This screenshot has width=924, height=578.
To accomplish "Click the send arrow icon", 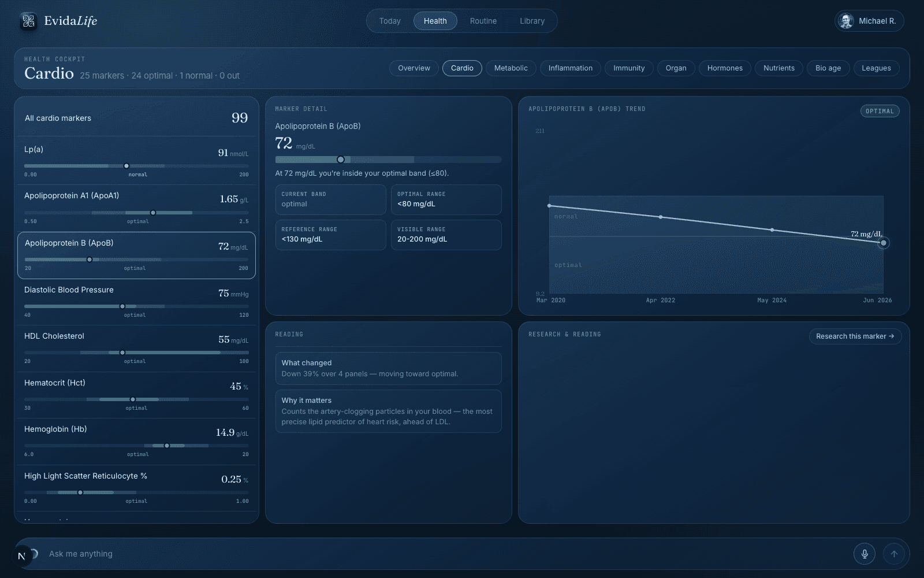I will [x=894, y=554].
